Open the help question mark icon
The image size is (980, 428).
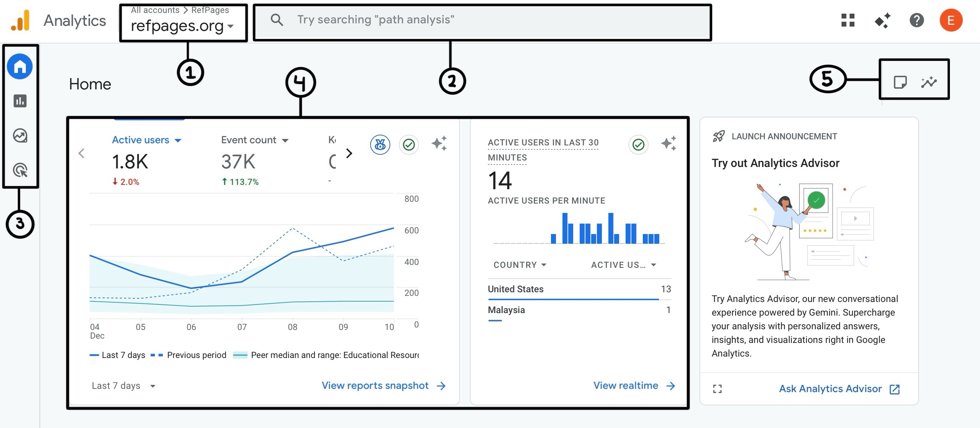point(917,20)
